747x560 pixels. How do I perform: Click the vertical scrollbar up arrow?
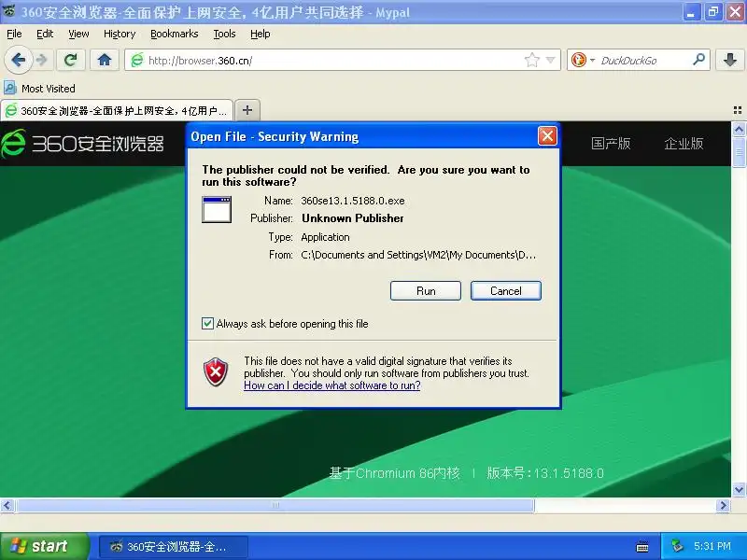coord(739,129)
